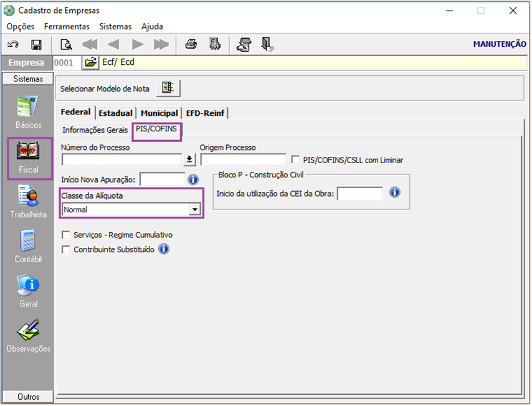The image size is (532, 406).
Task: Open the Trabalhista sidebar section
Action: point(28,202)
